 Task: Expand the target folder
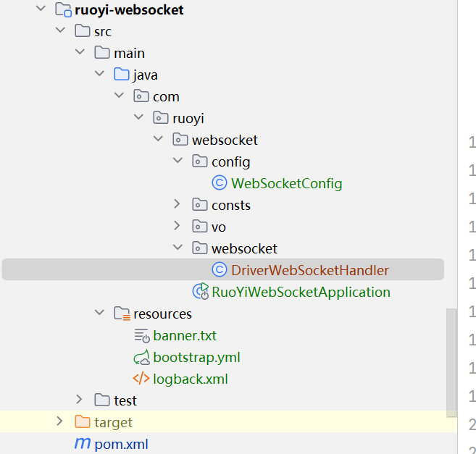(60, 422)
